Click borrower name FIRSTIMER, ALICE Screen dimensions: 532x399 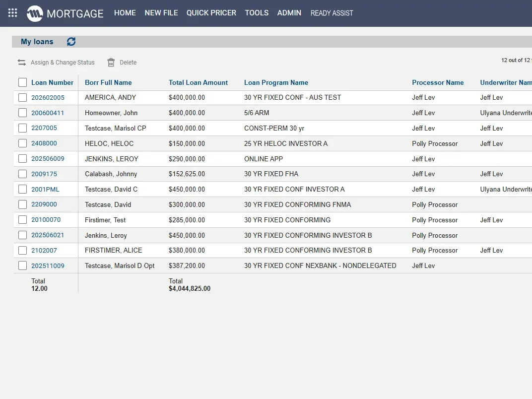(113, 250)
